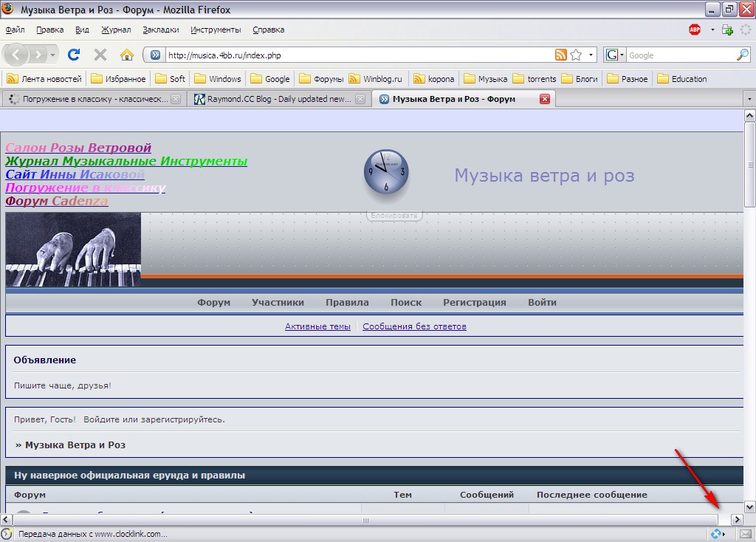Screen dimensions: 756x542
Task: Open the Регистрация forum nav item
Action: click(475, 302)
